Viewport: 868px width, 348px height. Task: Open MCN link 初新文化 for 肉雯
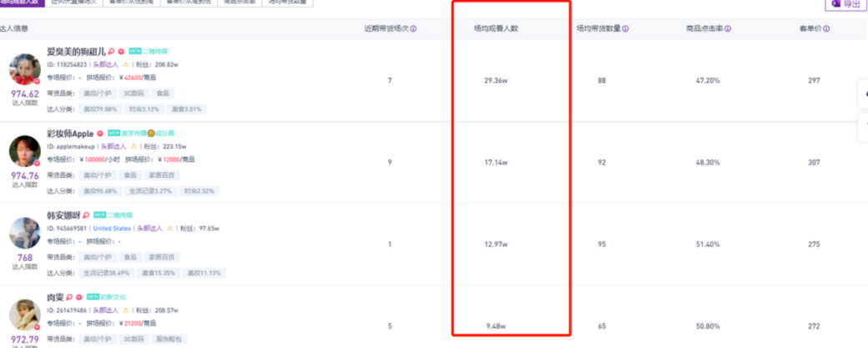(112, 296)
